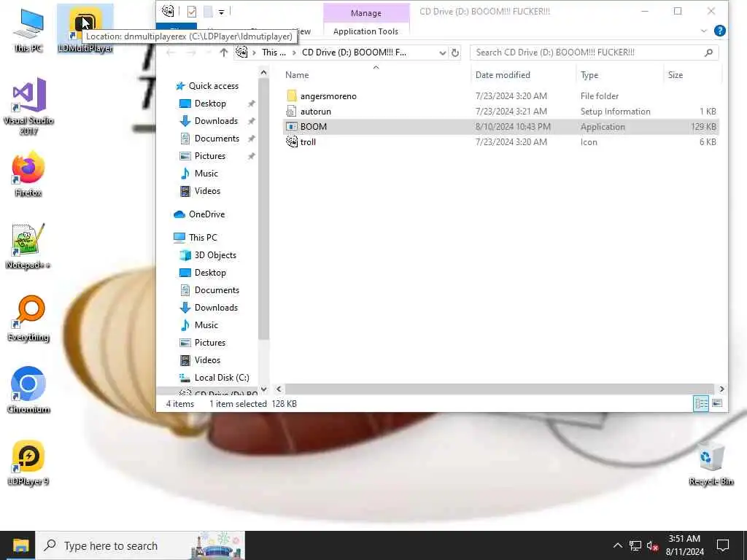Image resolution: width=747 pixels, height=560 pixels.
Task: Switch to Large icons view button
Action: pyautogui.click(x=717, y=404)
